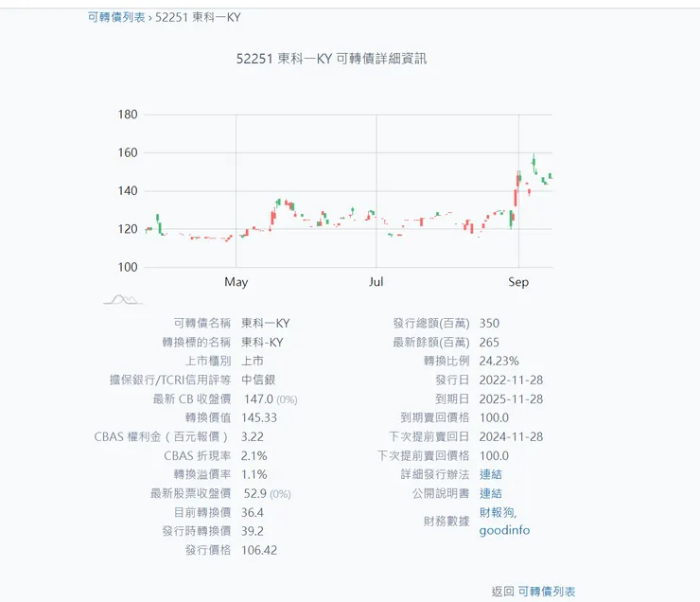Click the 可轉債名稱 value 東科一KY
The width and height of the screenshot is (700, 602).
tap(265, 324)
